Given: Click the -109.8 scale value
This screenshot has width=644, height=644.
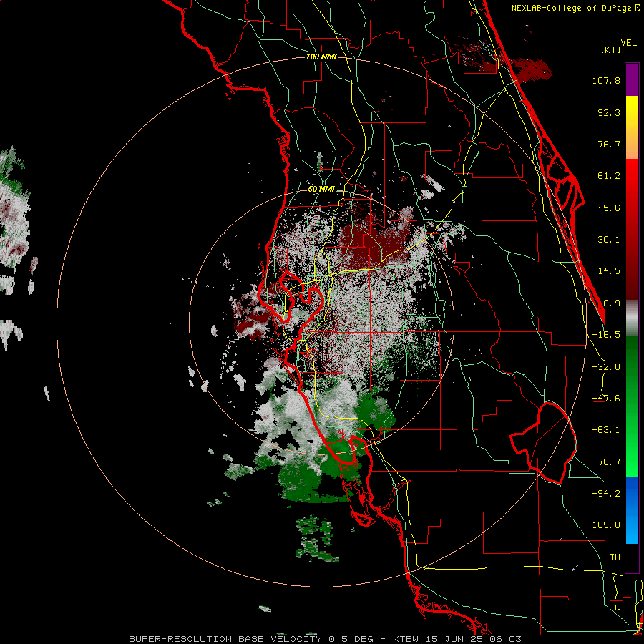Looking at the screenshot, I should click(603, 525).
